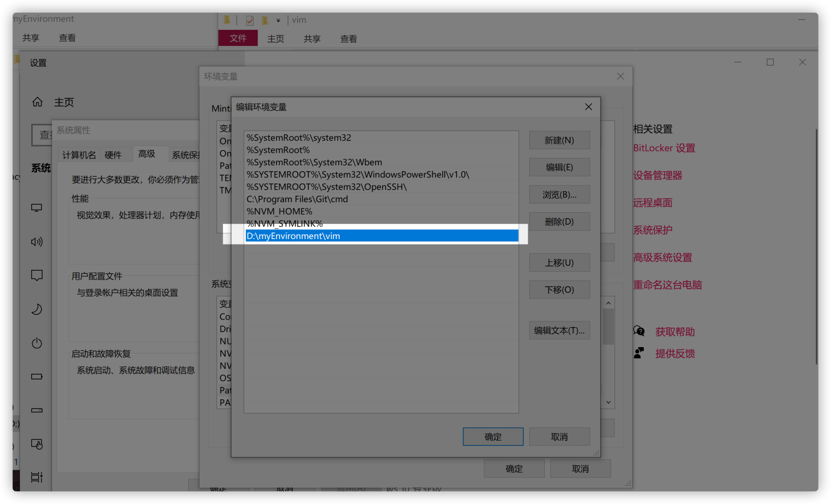The image size is (831, 504).
Task: Open 获取帮助 link
Action: pos(675,332)
